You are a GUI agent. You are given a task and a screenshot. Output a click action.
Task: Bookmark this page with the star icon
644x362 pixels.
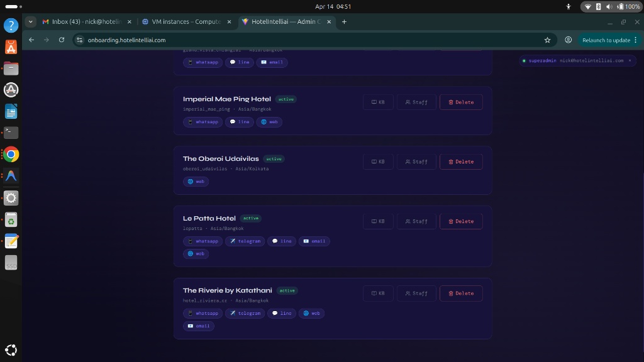click(x=547, y=40)
